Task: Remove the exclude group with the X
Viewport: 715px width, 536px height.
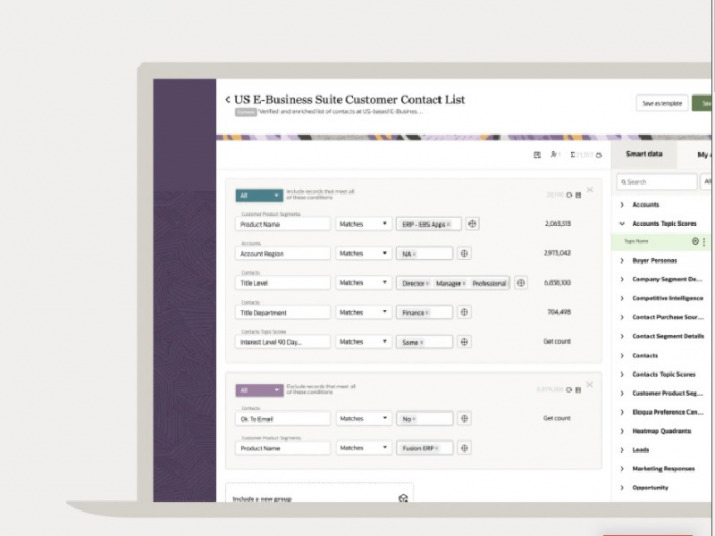Action: pos(590,385)
